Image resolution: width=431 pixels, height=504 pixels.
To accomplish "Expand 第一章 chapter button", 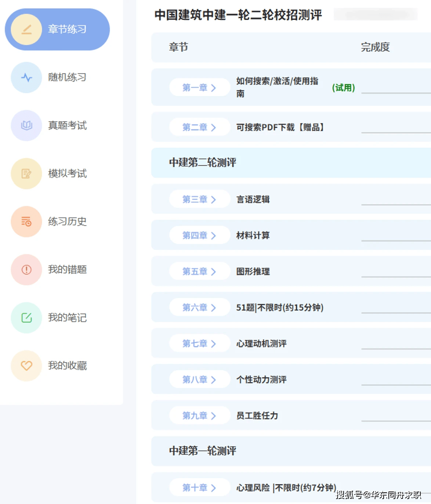I will pos(199,87).
